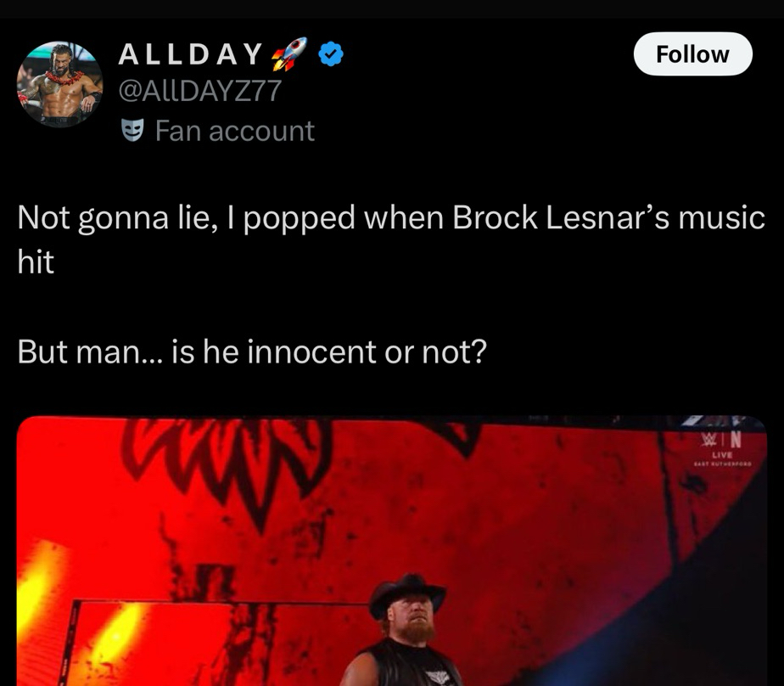The image size is (784, 686).
Task: Click the LIVE label in photo corner
Action: coord(722,455)
